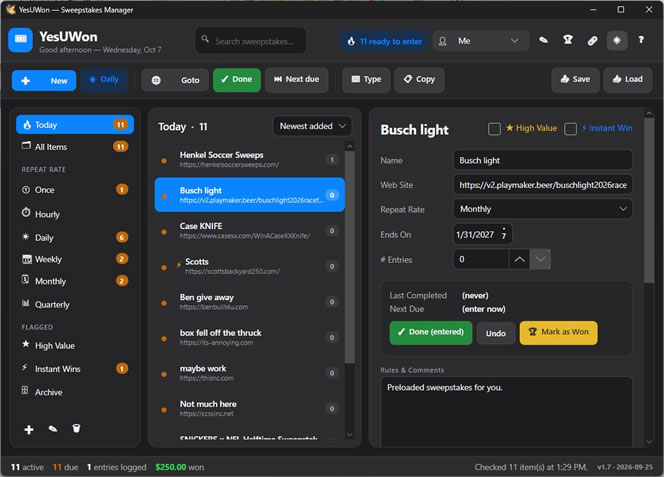Open the Archive list
Viewport: 664px width, 477px height.
pos(75,392)
